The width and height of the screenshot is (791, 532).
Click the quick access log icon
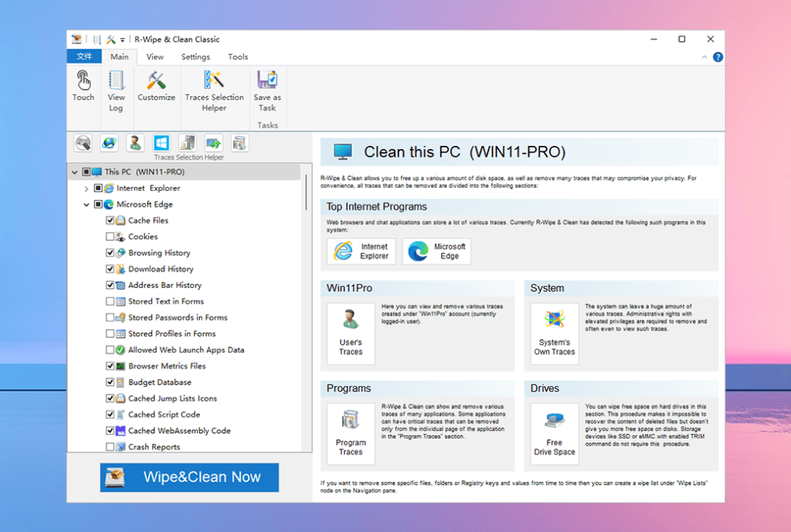click(x=97, y=39)
